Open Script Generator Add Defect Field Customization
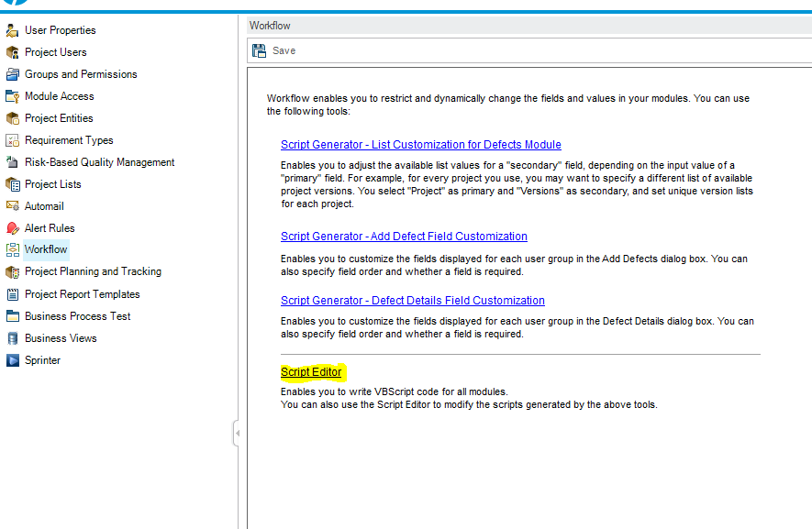 404,237
